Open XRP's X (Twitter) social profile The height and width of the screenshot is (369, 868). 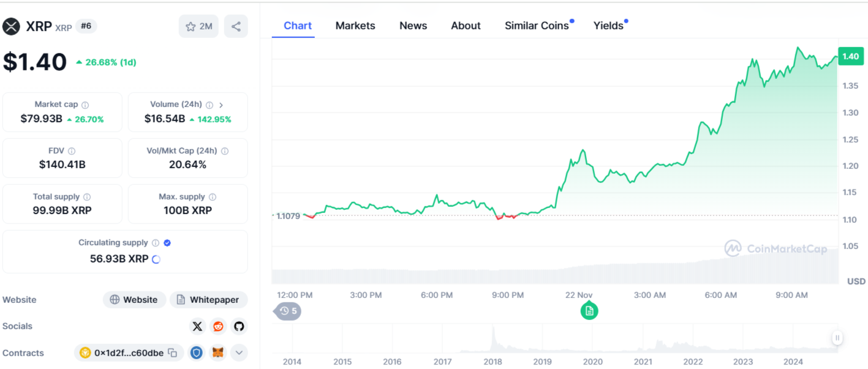(x=197, y=326)
